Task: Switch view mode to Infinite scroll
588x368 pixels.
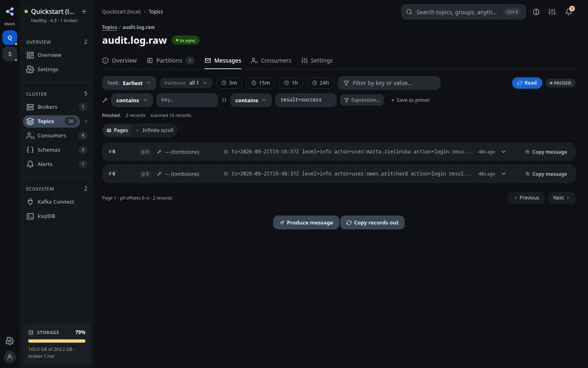Action: [154, 130]
